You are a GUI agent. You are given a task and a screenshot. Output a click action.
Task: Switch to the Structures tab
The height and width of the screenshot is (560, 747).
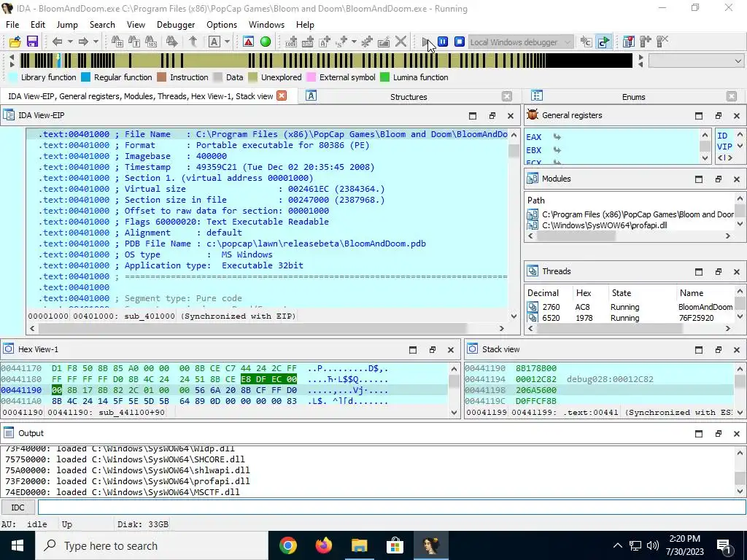pos(409,97)
